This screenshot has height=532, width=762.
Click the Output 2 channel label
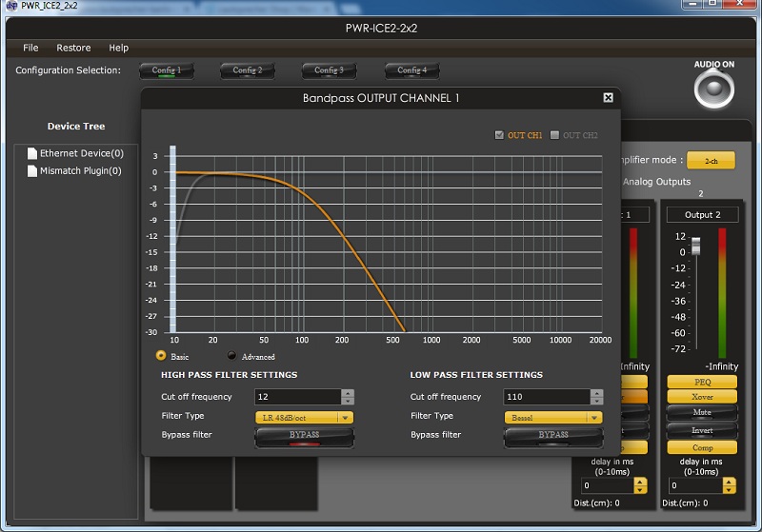pyautogui.click(x=702, y=214)
